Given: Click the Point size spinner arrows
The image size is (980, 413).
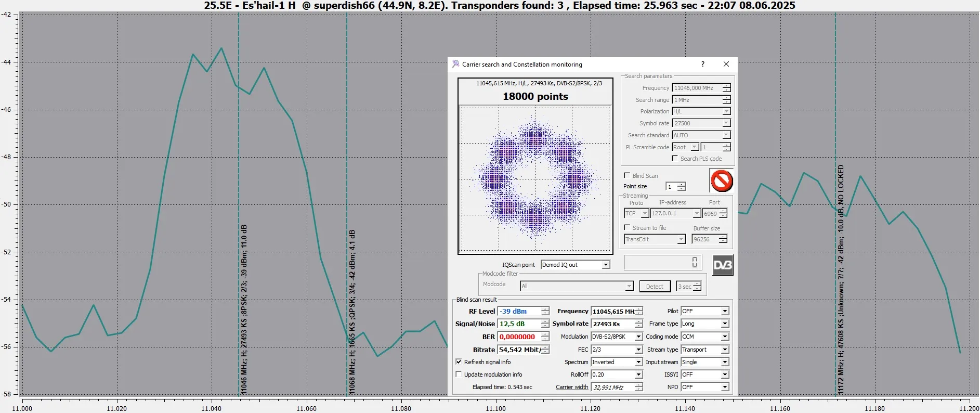Looking at the screenshot, I should coord(682,187).
